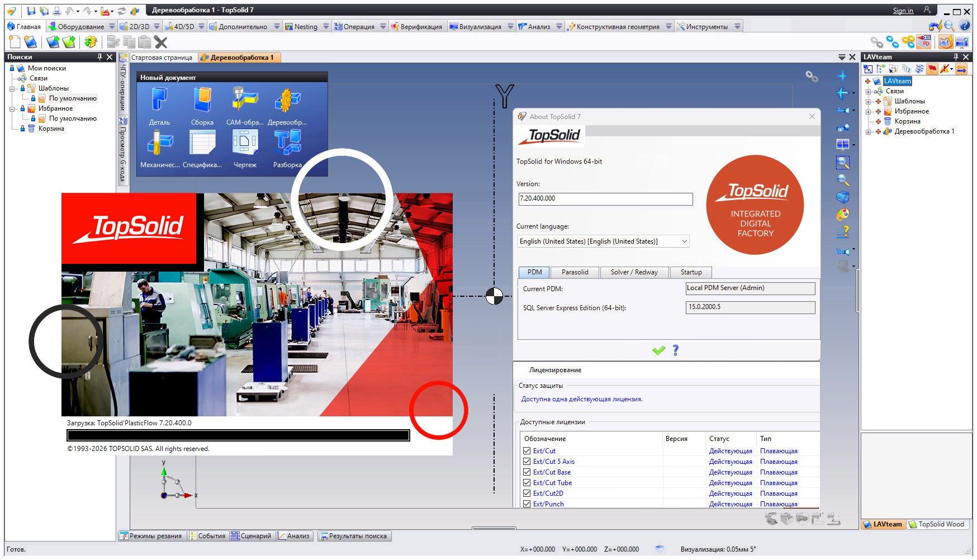Open the Режимы резания panel button
The height and width of the screenshot is (560, 977).
151,536
